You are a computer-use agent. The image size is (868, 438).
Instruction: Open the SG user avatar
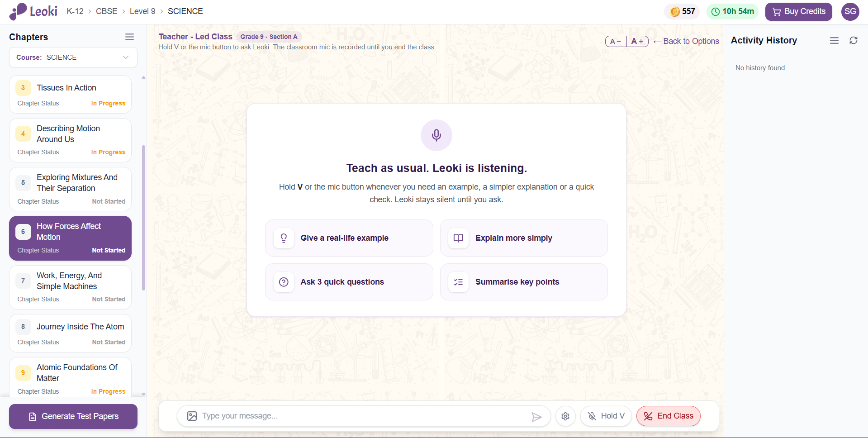[850, 11]
